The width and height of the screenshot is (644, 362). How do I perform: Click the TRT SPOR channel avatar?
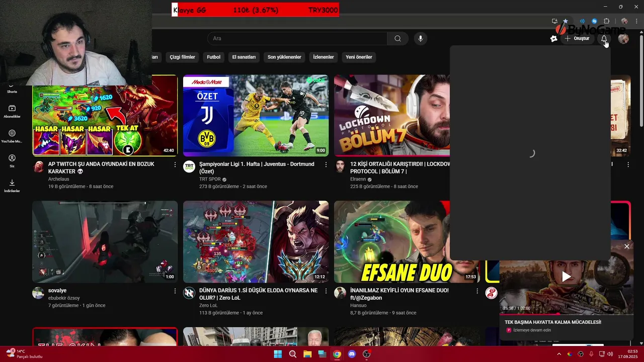tap(189, 167)
